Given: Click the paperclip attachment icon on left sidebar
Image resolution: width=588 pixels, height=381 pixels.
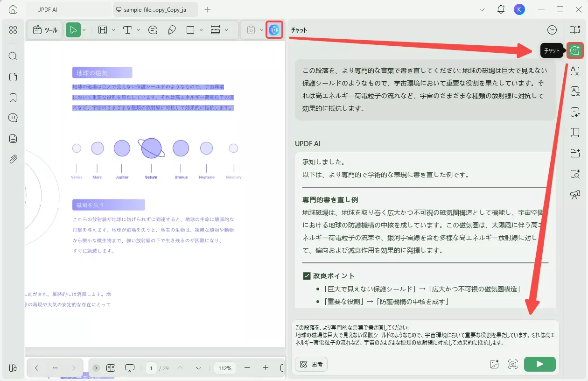Looking at the screenshot, I should tap(13, 159).
